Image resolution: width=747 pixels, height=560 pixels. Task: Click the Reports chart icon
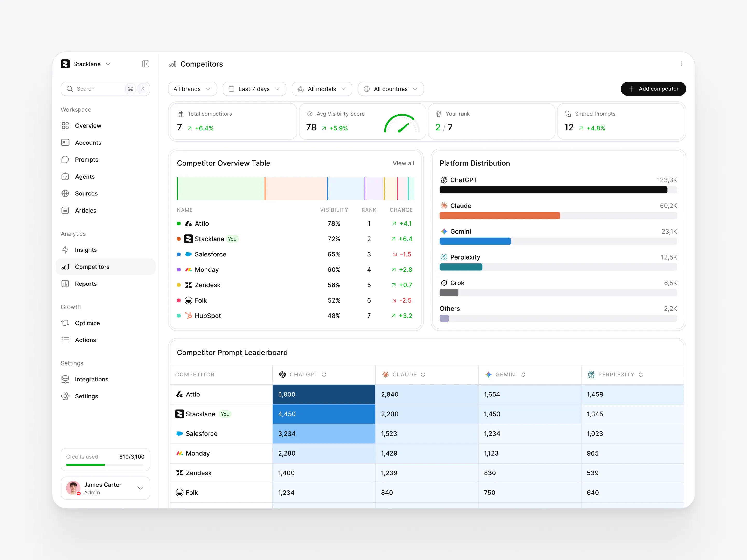coord(65,284)
